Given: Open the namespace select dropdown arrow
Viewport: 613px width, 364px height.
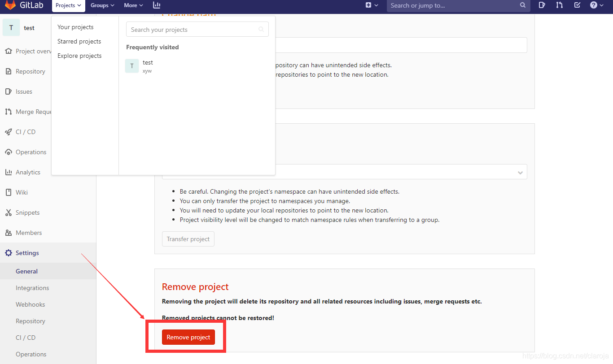Looking at the screenshot, I should [x=520, y=173].
